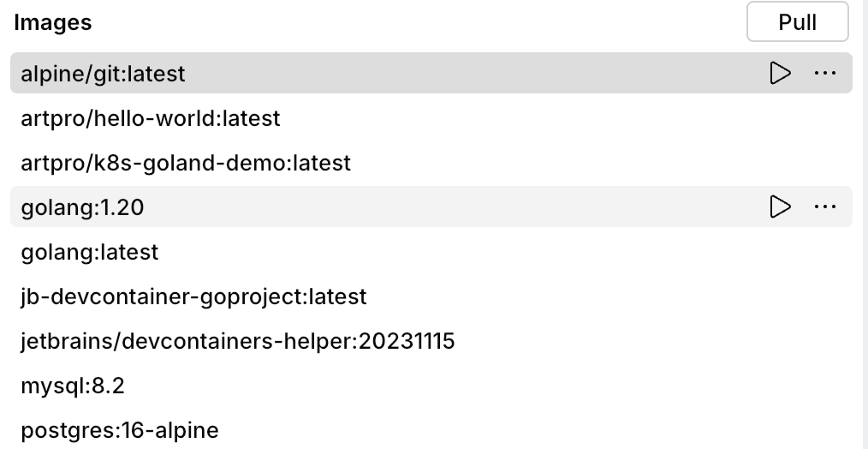Open more options for golang:1.20

[x=824, y=207]
